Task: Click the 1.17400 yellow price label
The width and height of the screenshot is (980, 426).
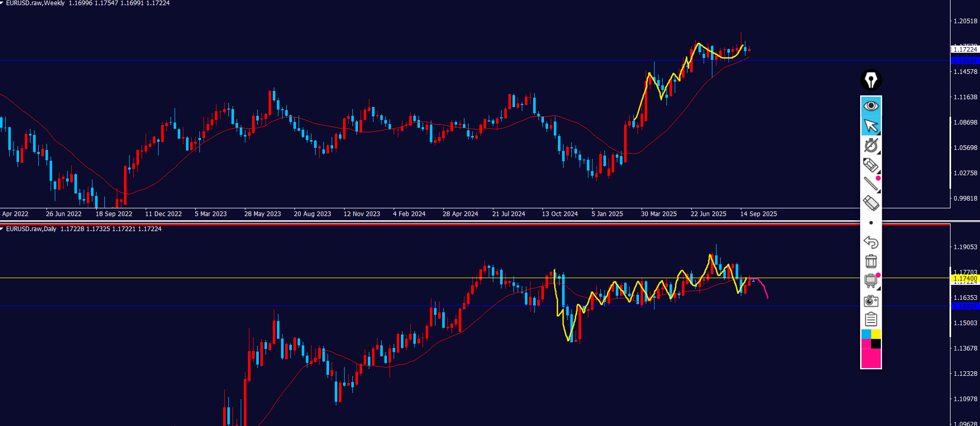Action: pos(965,279)
